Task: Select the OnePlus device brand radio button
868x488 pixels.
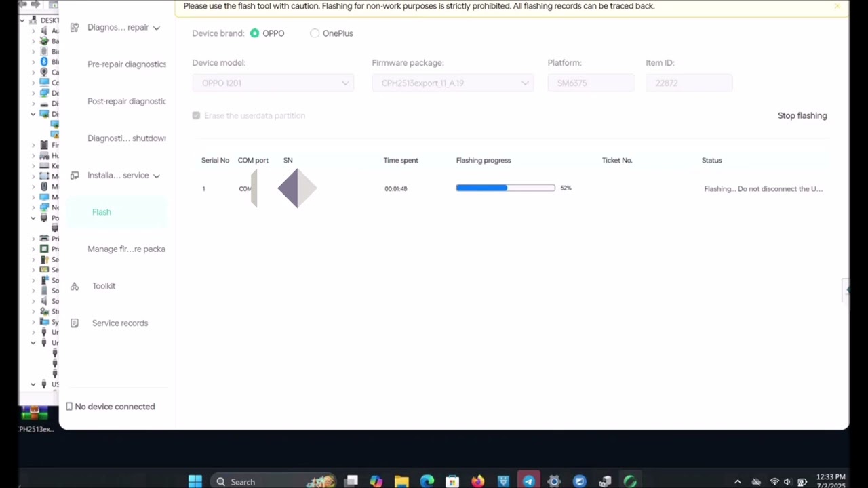Action: tap(315, 33)
